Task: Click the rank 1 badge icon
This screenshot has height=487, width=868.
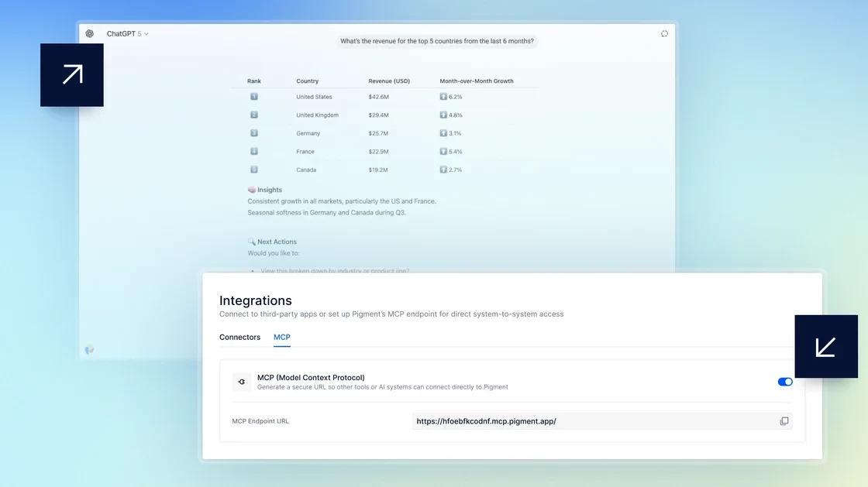Action: tap(254, 96)
